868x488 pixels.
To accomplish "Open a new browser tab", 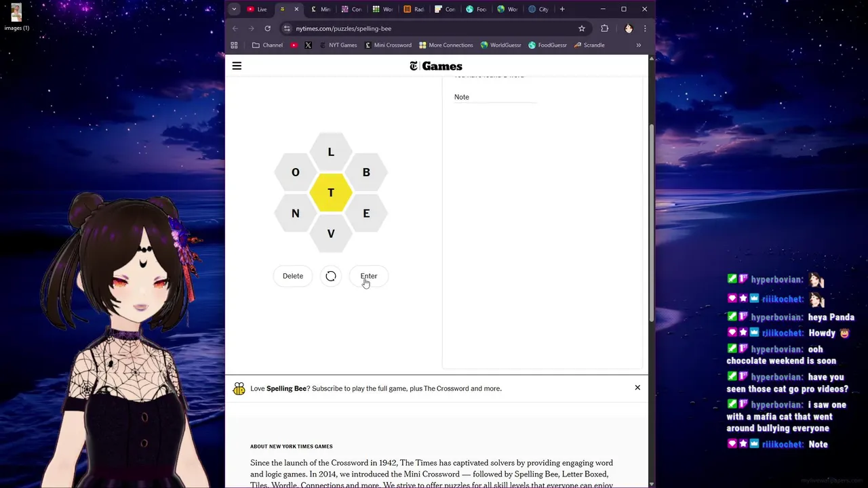I will click(562, 9).
